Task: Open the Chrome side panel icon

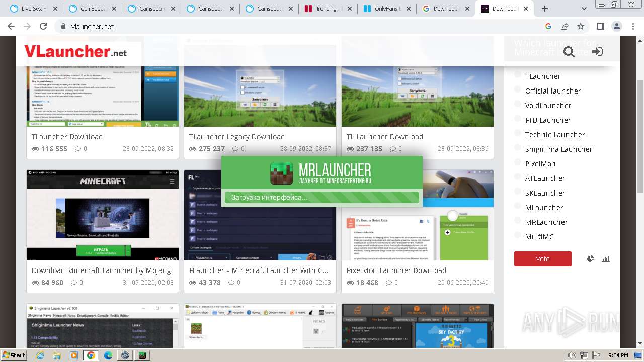Action: tap(600, 26)
